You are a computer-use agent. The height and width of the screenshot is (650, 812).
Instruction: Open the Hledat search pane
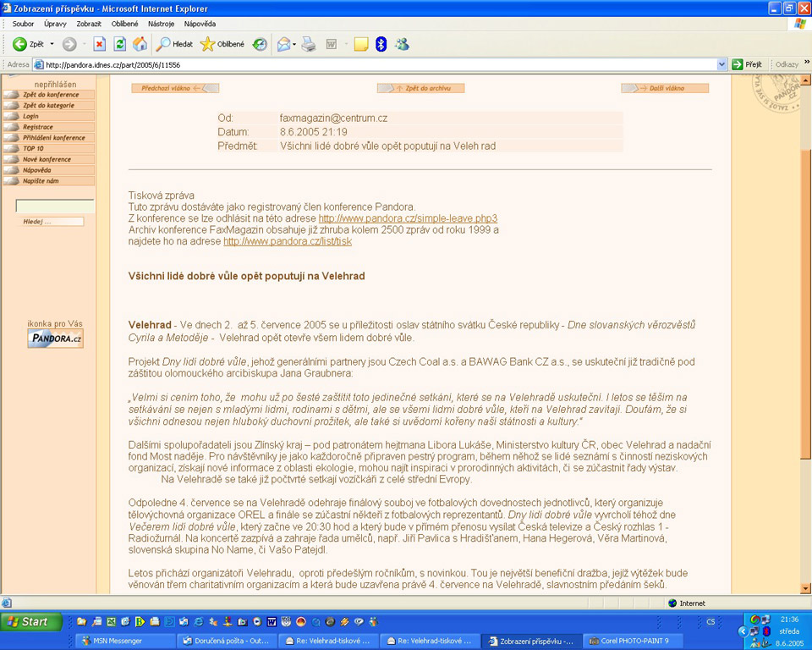tap(174, 45)
